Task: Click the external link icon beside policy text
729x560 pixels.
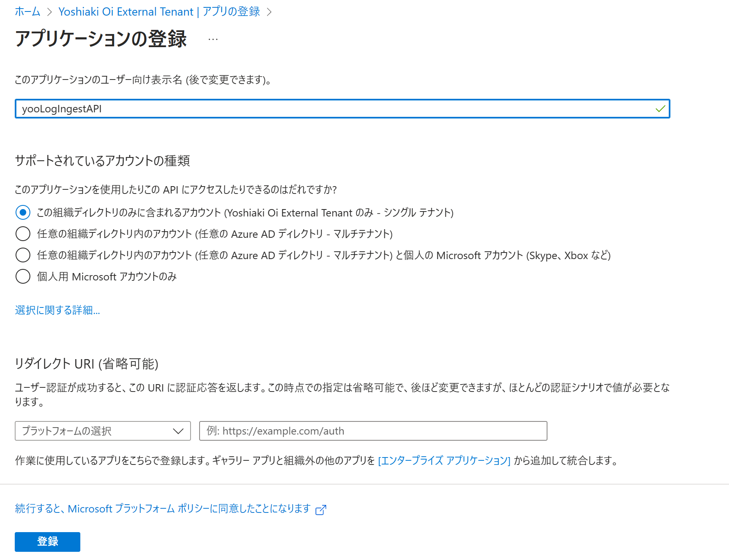Action: click(321, 510)
